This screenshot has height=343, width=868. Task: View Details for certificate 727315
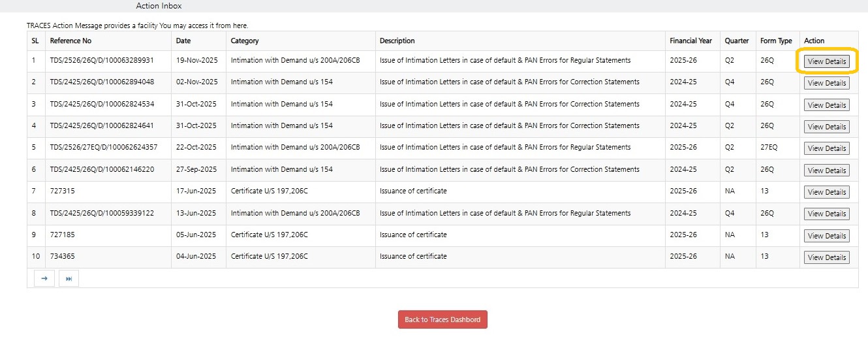coord(826,192)
